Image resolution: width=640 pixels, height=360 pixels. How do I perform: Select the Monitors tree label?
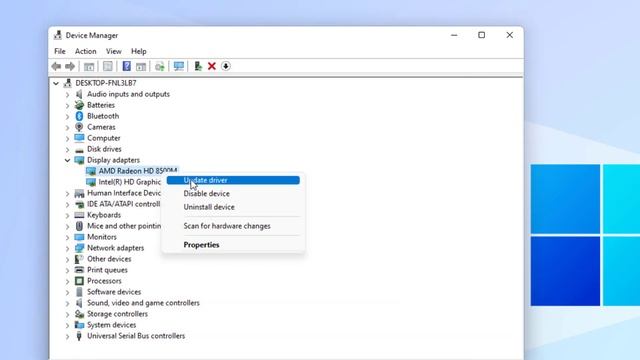point(102,237)
